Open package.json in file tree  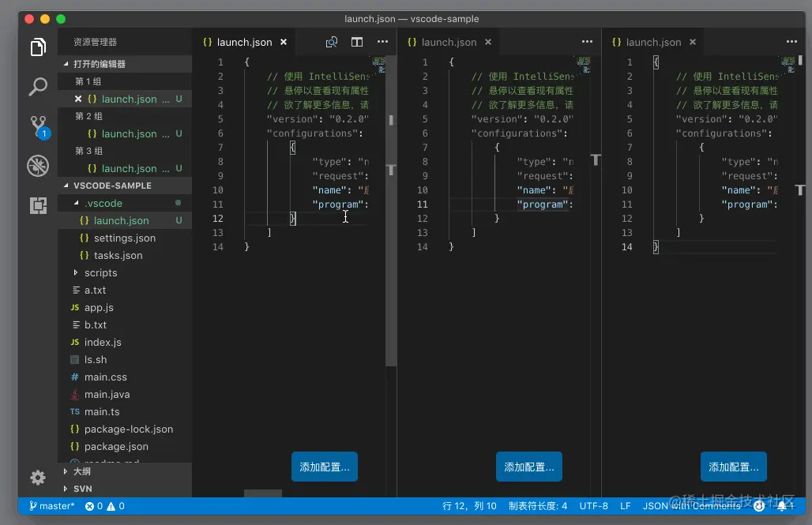[x=125, y=446]
